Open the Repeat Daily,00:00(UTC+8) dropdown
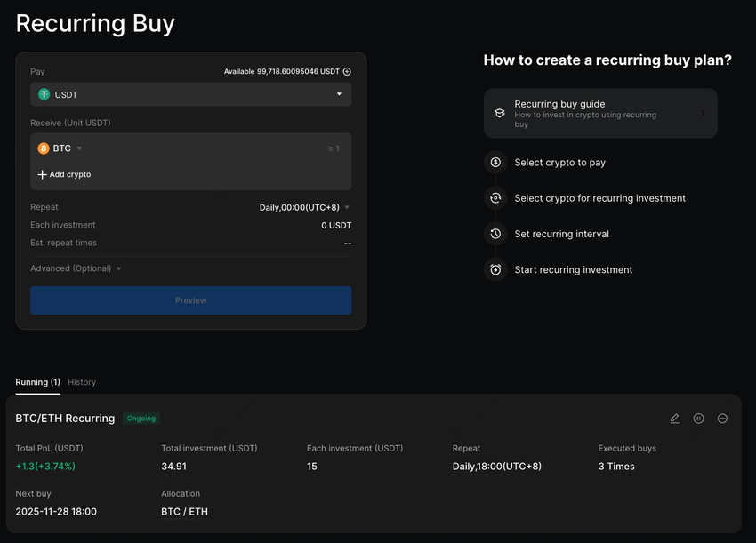 coord(304,207)
